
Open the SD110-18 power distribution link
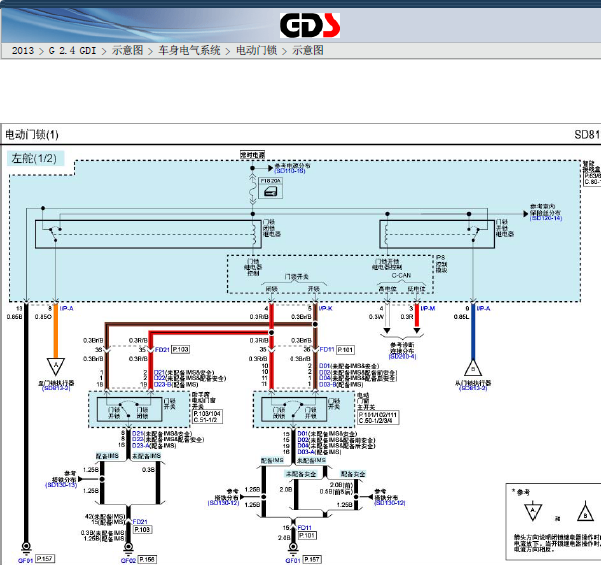[x=291, y=171]
